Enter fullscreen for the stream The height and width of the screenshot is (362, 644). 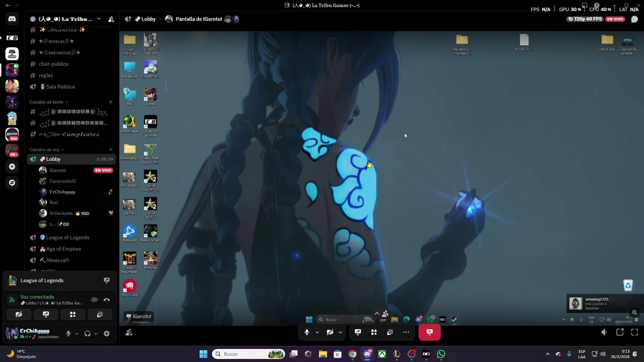pos(634,332)
